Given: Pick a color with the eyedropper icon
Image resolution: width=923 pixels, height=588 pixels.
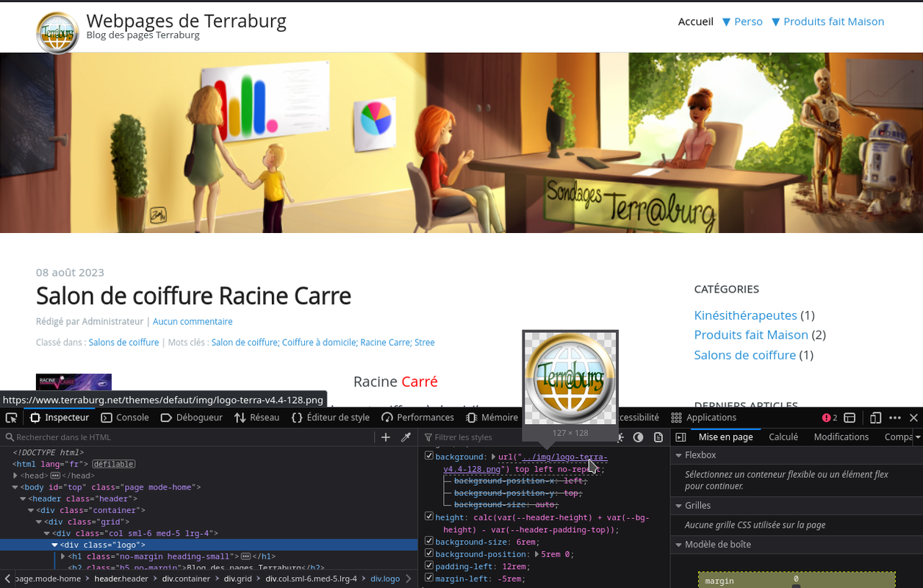Looking at the screenshot, I should (406, 437).
